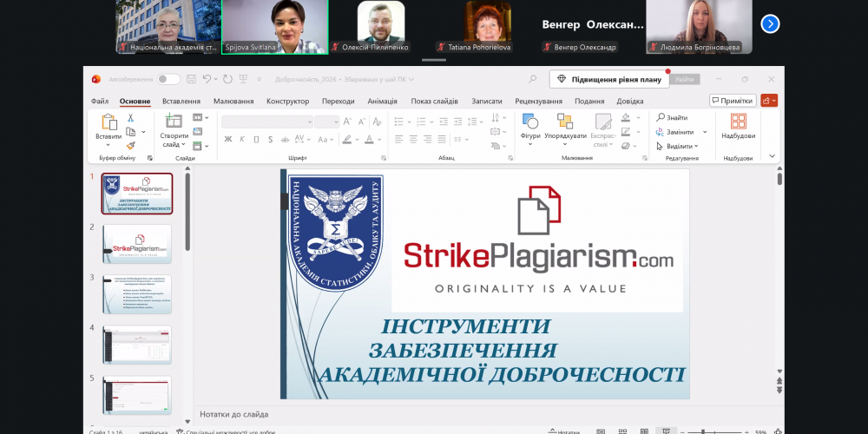
Task: Open the font color dropdown arrow
Action: point(379,140)
